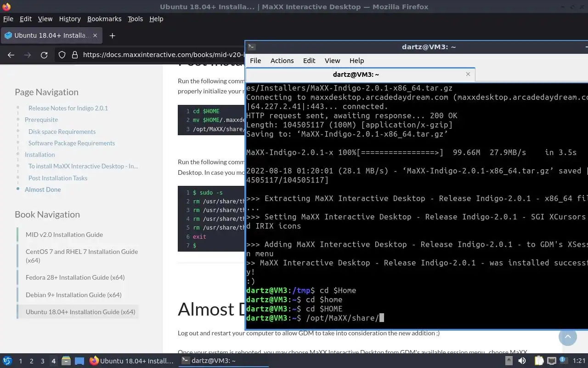
Task: Click the Page Navigation heading
Action: (x=46, y=92)
